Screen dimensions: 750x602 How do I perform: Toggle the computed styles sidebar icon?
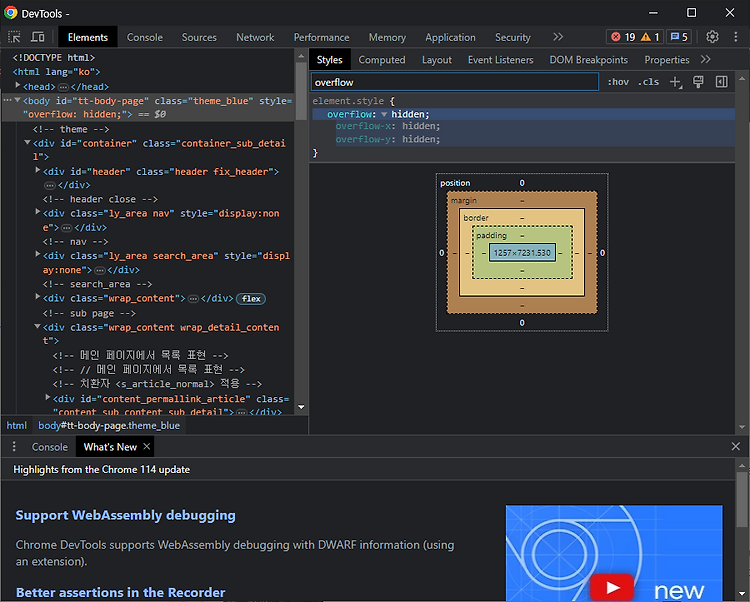[x=722, y=82]
